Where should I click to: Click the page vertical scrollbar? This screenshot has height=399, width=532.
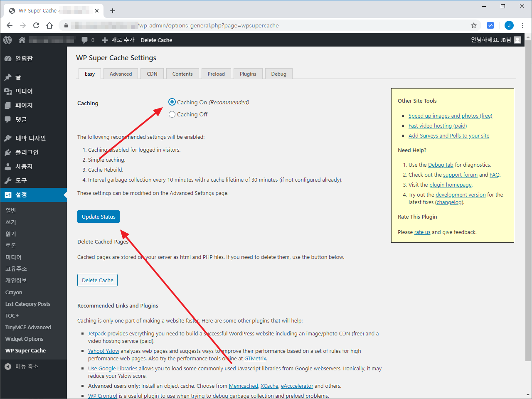pos(528,201)
